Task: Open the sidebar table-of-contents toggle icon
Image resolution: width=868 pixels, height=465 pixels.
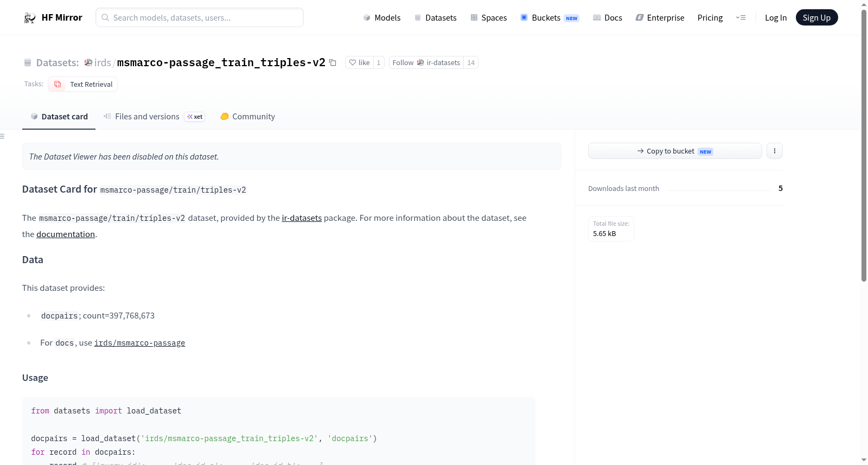Action: tap(2, 136)
